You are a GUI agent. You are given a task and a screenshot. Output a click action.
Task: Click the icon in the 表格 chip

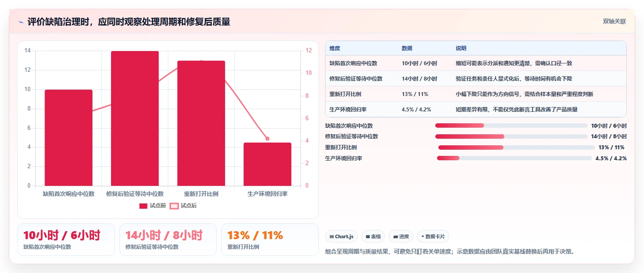click(368, 237)
